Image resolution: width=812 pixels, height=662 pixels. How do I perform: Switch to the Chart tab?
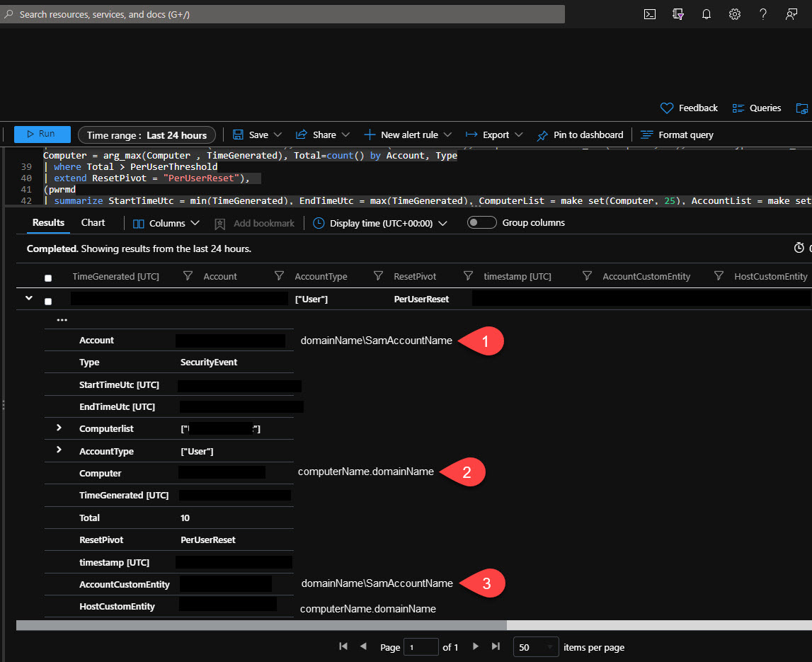point(93,222)
